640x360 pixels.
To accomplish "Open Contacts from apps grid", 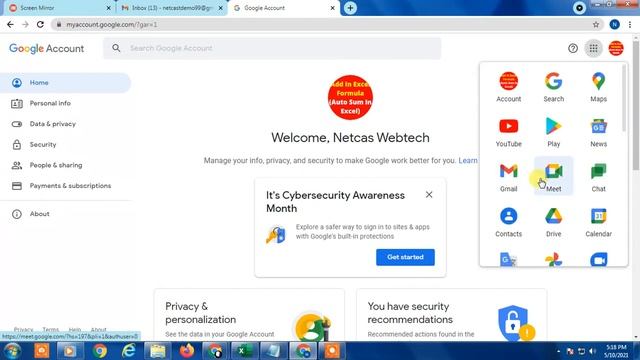I will [x=509, y=222].
